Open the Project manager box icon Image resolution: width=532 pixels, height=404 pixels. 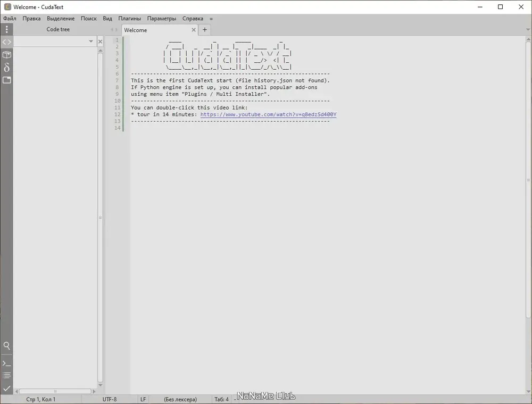coord(6,55)
